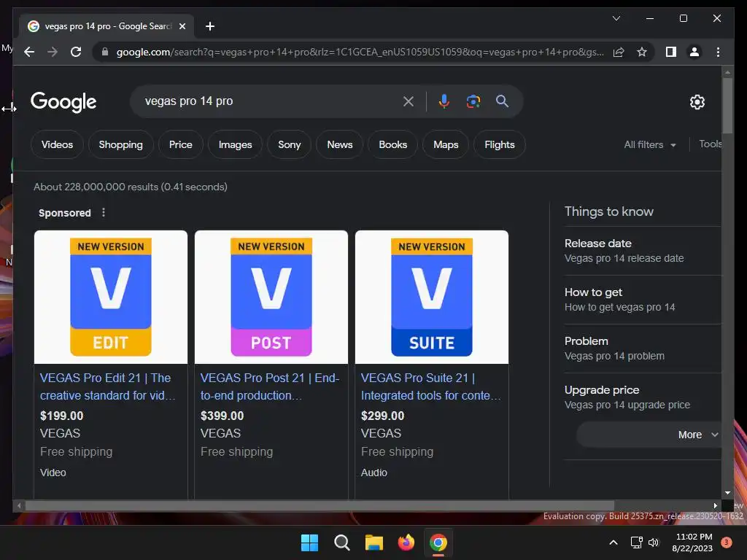Open How to get vegas pro 14
This screenshot has height=560, width=747.
[x=642, y=300]
